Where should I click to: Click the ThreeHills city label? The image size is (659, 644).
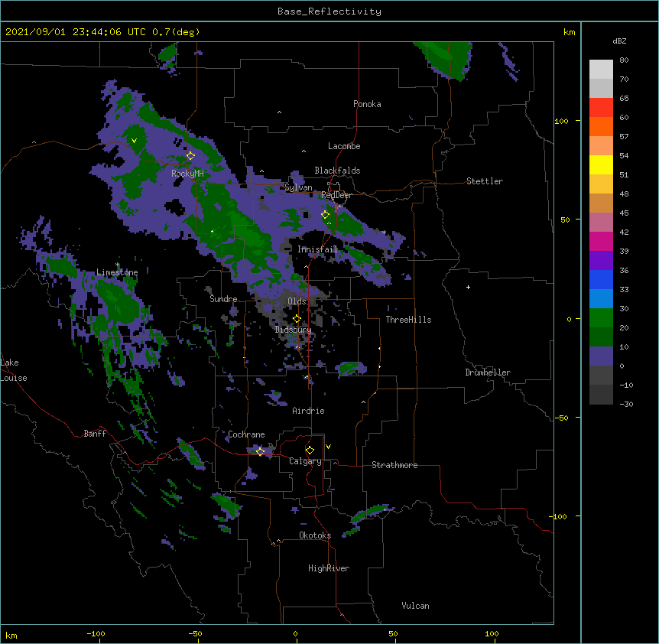coord(408,320)
